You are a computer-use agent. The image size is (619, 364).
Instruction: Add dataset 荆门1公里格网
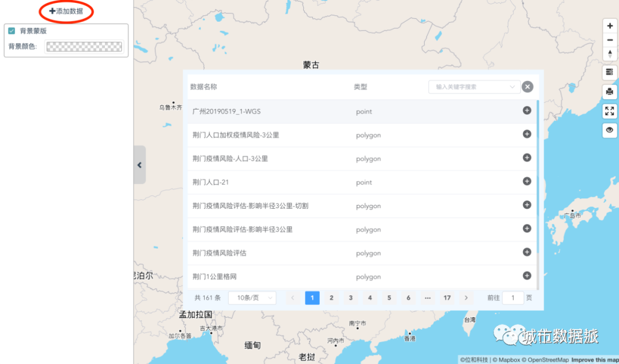[527, 276]
